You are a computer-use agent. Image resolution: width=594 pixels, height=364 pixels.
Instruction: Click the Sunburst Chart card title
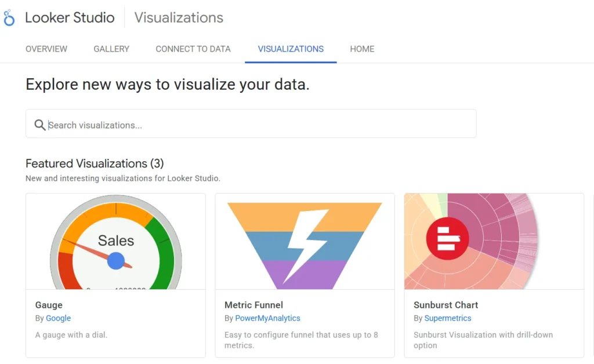coord(445,305)
